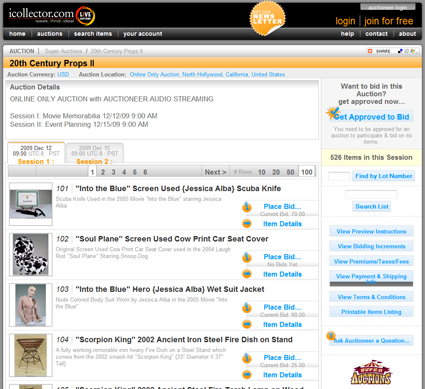Open the cow print seat cover thumbnail
This screenshot has height=389, width=425.
point(31,254)
